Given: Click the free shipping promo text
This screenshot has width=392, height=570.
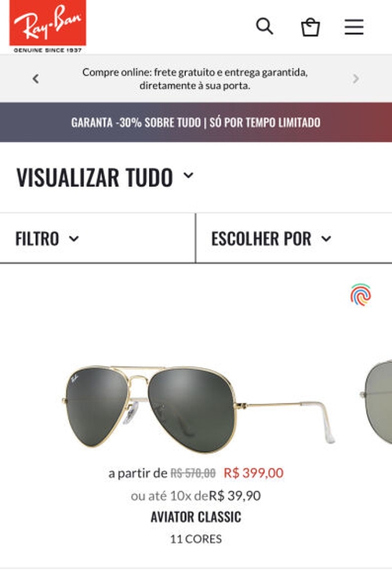Looking at the screenshot, I should pyautogui.click(x=195, y=79).
